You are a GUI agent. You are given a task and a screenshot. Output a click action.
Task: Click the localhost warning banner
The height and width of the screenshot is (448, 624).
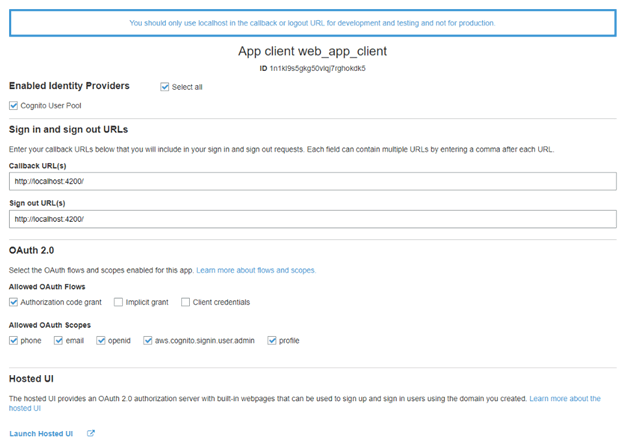pos(312,22)
